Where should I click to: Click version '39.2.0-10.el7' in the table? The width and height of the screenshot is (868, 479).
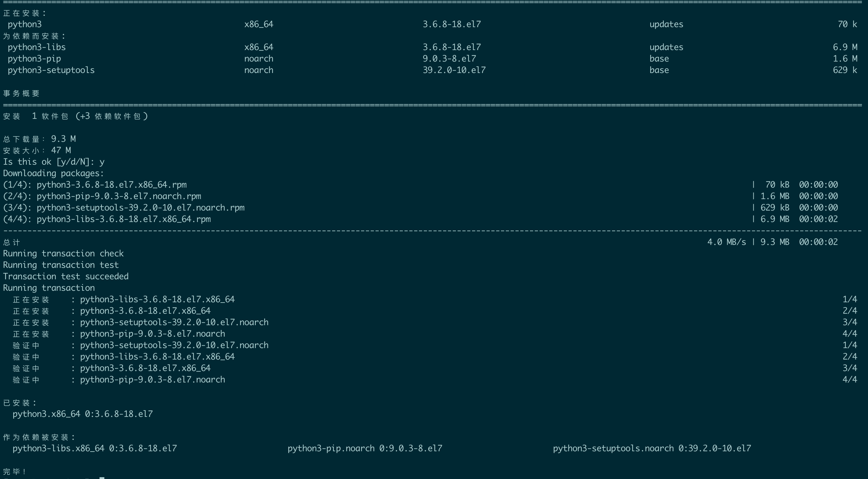(x=454, y=70)
